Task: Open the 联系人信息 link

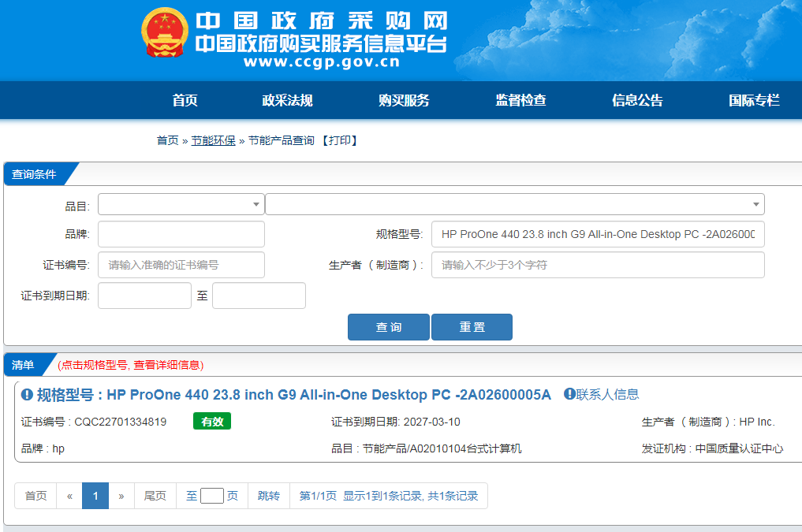Action: (x=608, y=394)
